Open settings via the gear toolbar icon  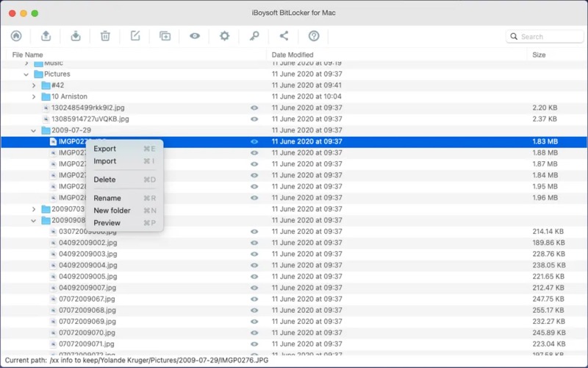click(224, 36)
